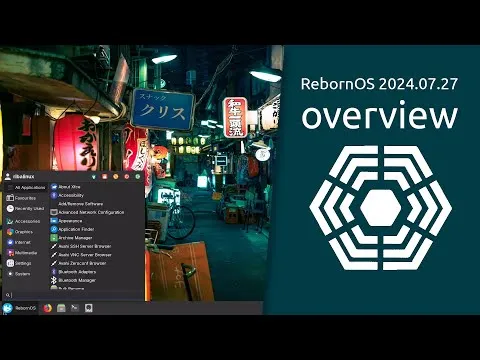
Task: Select the Accessories category
Action: [23, 221]
